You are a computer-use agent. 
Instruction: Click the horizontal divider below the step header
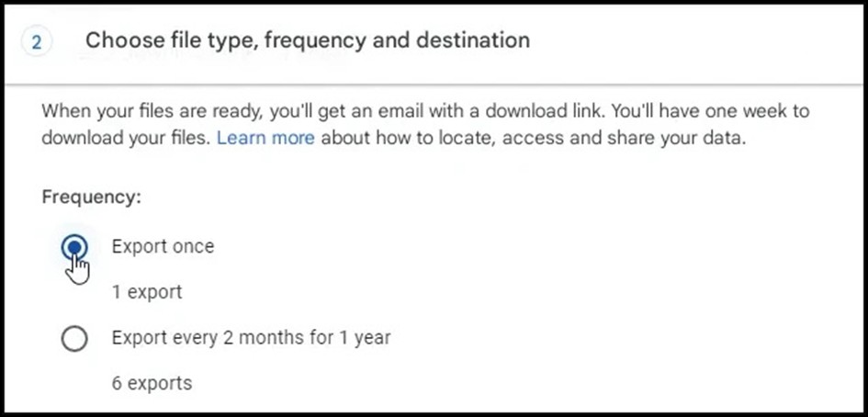434,85
